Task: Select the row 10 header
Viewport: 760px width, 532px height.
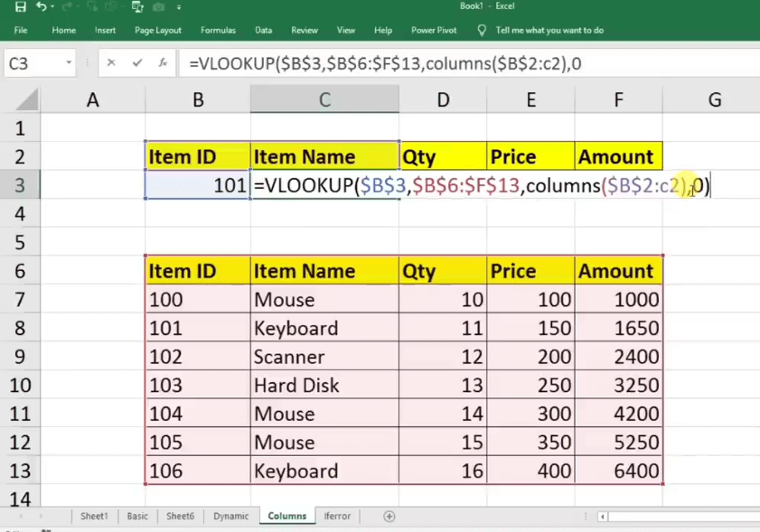Action: tap(20, 386)
